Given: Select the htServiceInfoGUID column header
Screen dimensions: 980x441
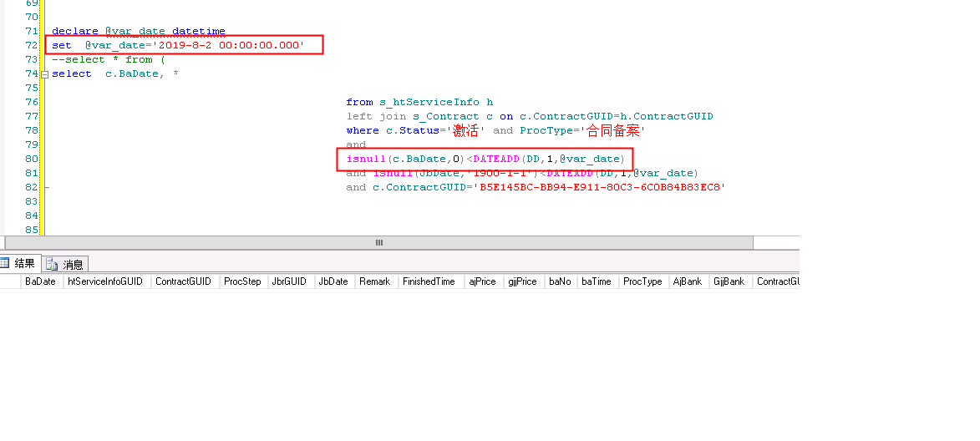Looking at the screenshot, I should (x=105, y=281).
